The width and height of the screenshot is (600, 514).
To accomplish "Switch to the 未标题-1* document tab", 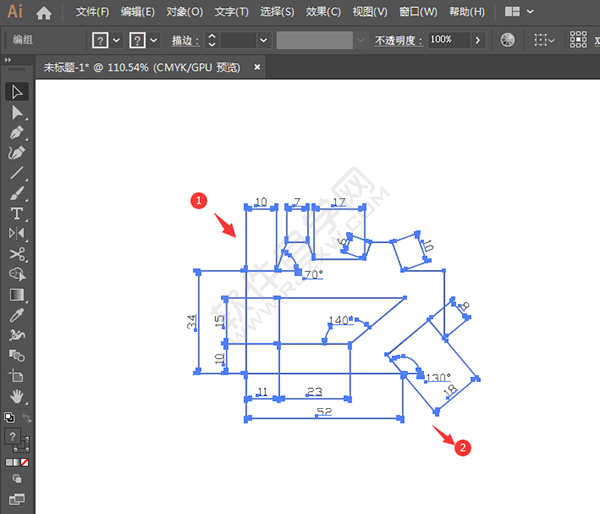I will coord(142,67).
